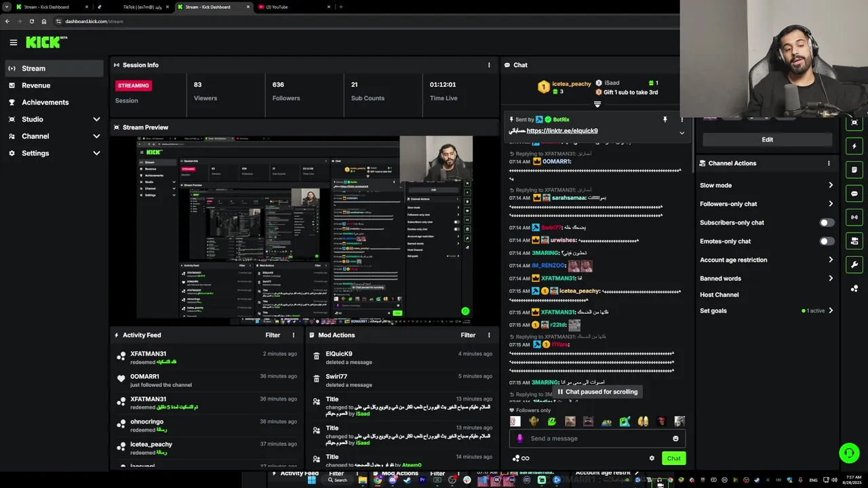Expand the Settings sidebar section
Screen dimensions: 868x488
(x=96, y=153)
